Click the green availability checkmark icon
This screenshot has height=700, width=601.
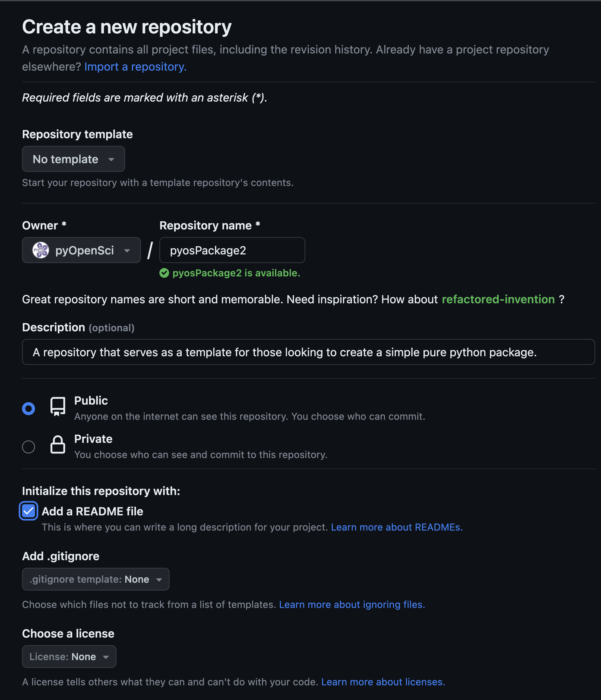point(164,273)
